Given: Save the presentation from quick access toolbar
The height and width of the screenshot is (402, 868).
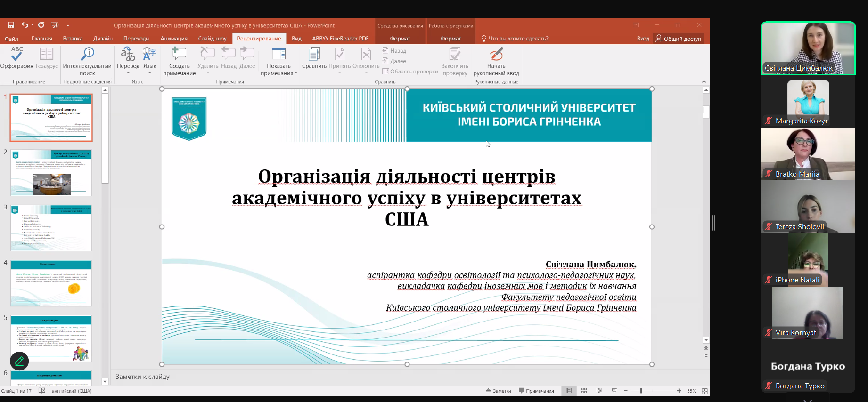Looking at the screenshot, I should point(11,25).
